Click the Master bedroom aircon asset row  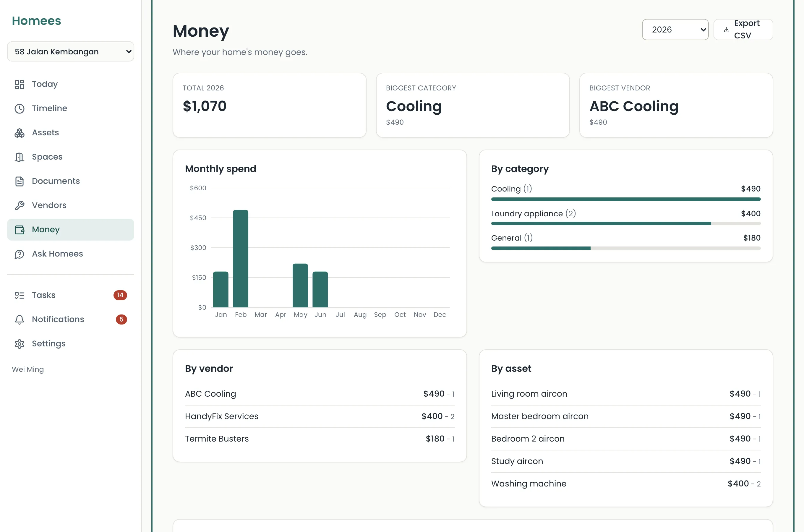[x=625, y=416]
